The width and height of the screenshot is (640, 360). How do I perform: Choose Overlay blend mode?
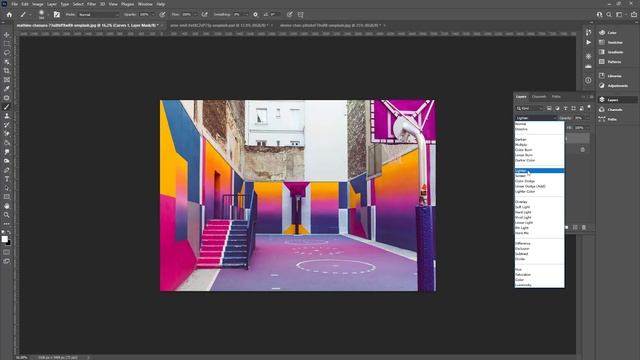[539, 202]
